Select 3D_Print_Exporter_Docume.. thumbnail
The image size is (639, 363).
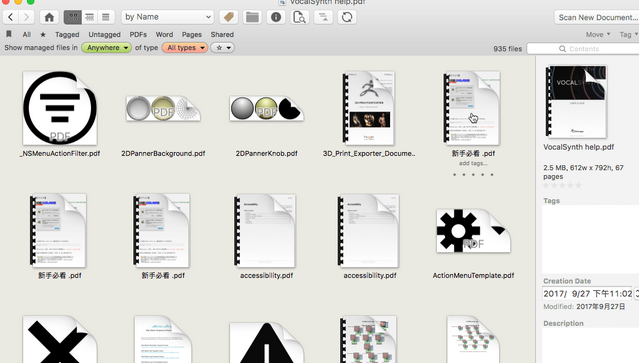pos(369,108)
